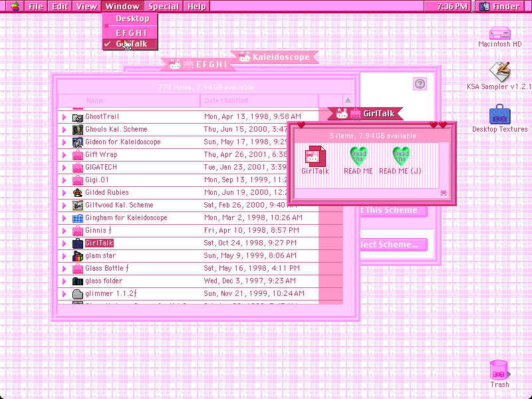
Task: Expand the GIGATECH disclosure triangle
Action: [64, 168]
